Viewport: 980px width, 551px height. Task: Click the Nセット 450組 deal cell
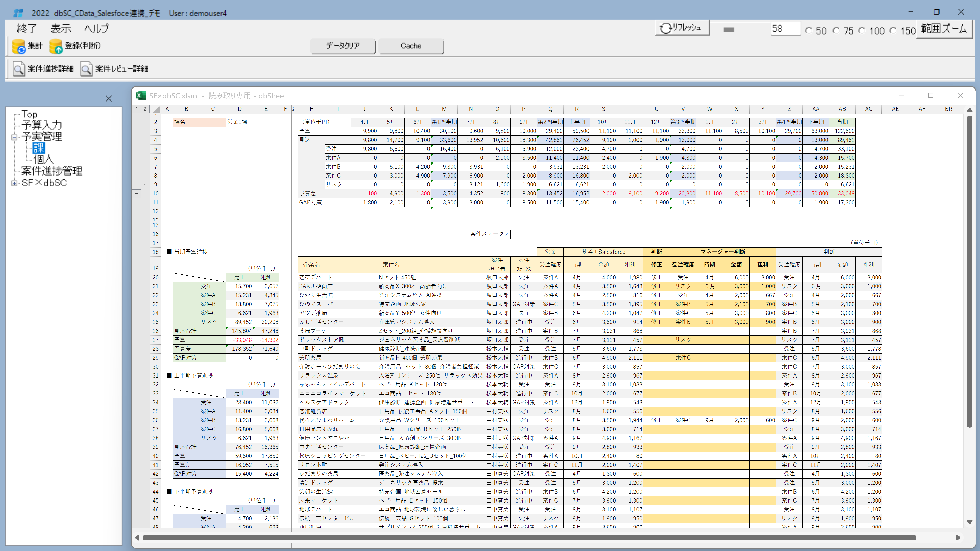(x=431, y=277)
